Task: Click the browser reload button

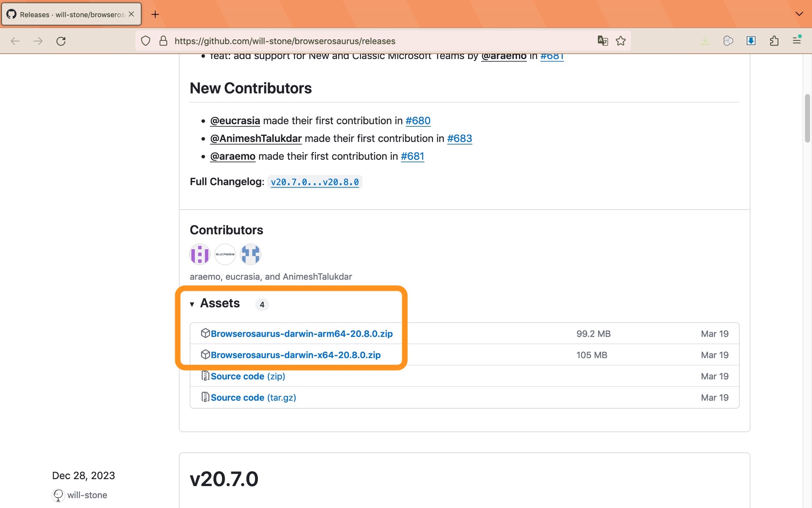Action: click(61, 41)
